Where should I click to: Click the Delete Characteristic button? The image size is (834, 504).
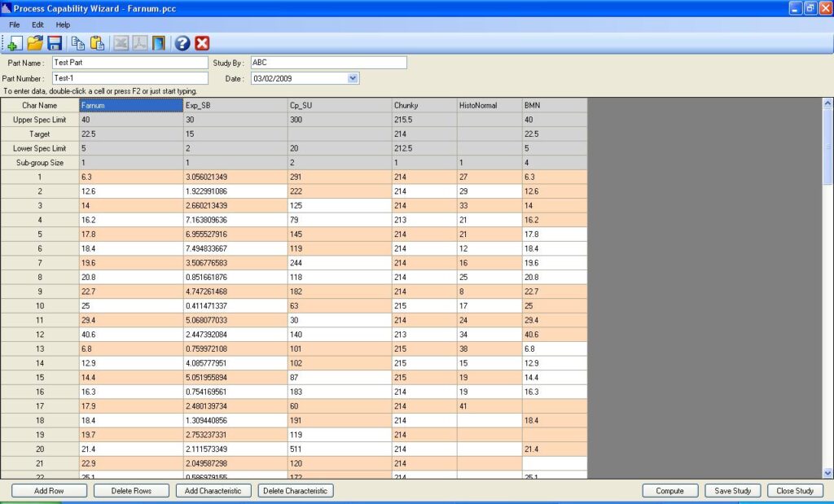pyautogui.click(x=296, y=491)
